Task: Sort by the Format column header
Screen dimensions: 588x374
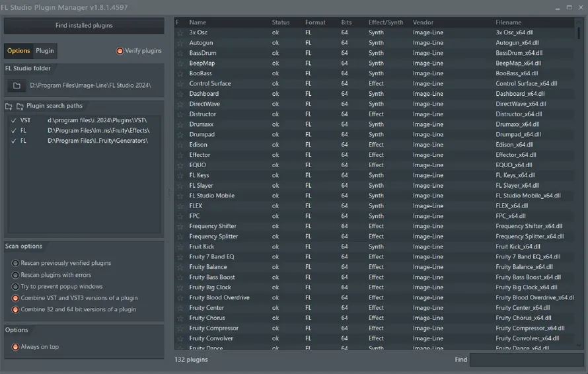Action: point(315,22)
